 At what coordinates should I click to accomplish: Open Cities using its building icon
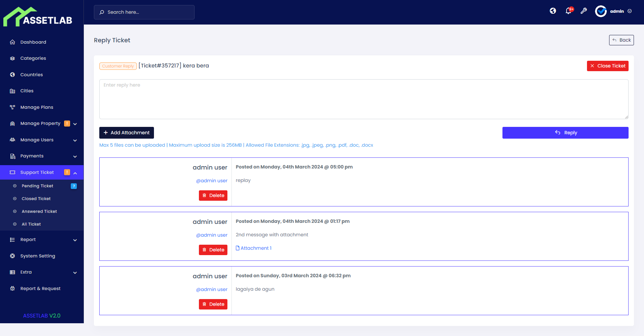click(12, 91)
